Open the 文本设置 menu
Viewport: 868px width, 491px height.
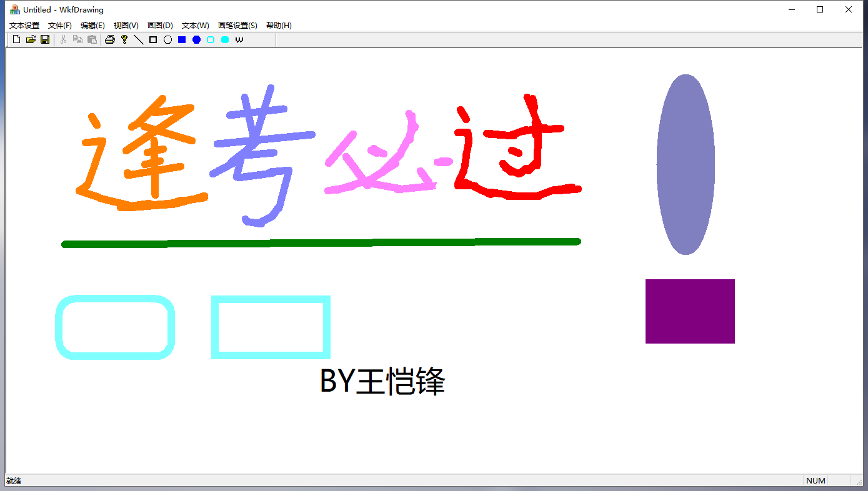[24, 26]
